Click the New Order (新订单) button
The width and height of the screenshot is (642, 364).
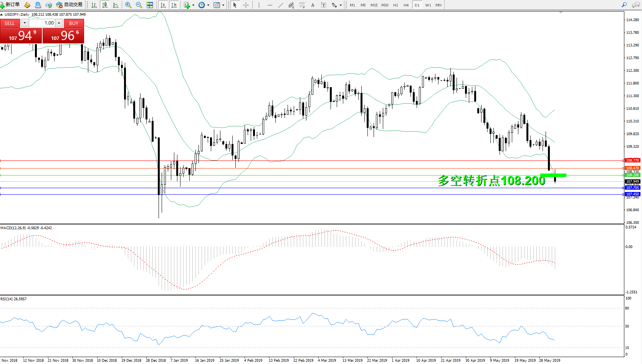click(10, 5)
